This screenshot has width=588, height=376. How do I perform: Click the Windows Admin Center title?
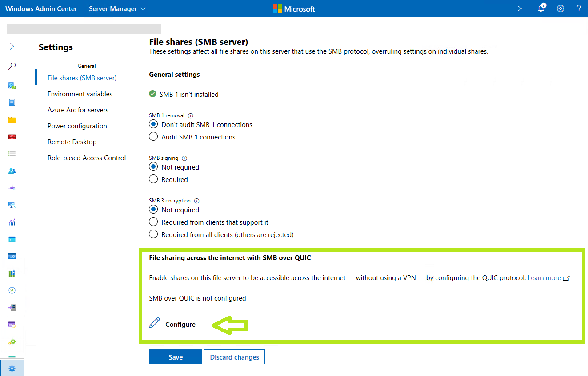click(41, 9)
